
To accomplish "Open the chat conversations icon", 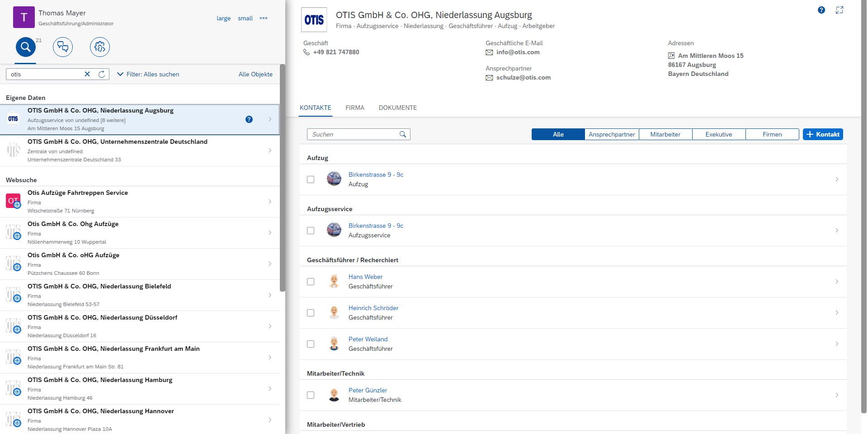I will point(63,47).
